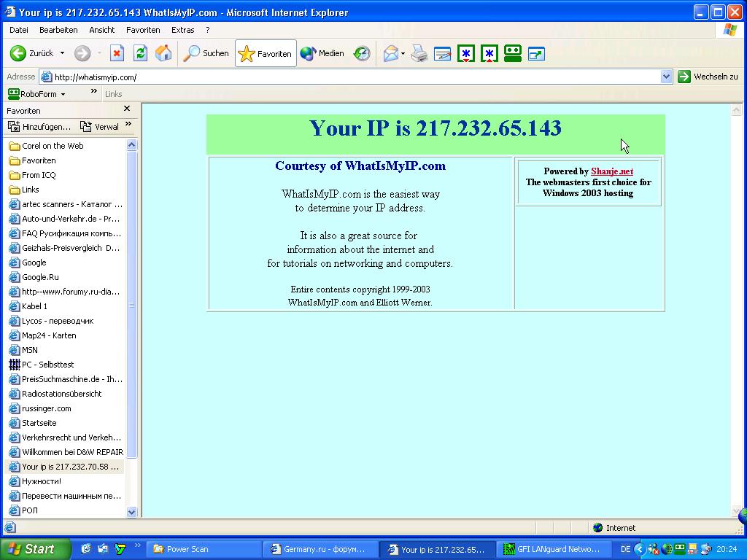Open the mail icon dropdown arrow
The height and width of the screenshot is (560, 747).
click(x=403, y=53)
